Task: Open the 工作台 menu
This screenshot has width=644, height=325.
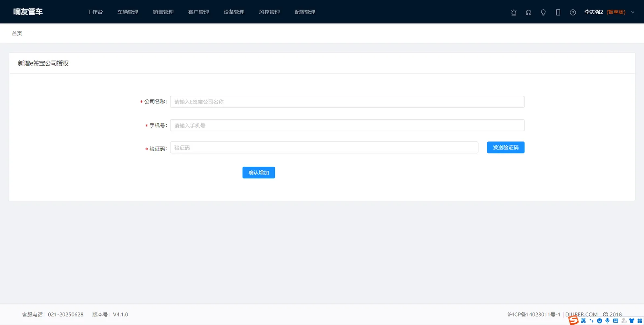Action: [95, 12]
